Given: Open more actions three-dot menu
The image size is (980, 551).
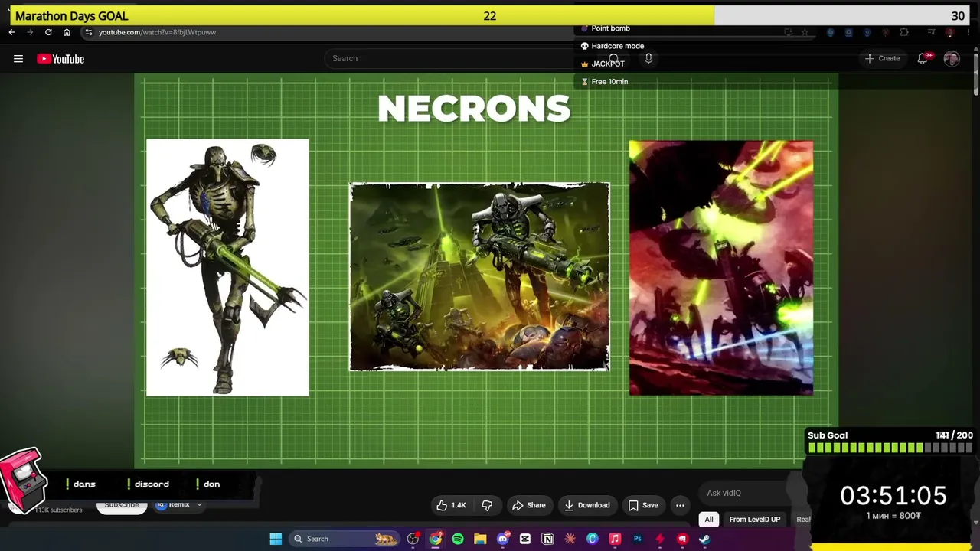Looking at the screenshot, I should [680, 505].
